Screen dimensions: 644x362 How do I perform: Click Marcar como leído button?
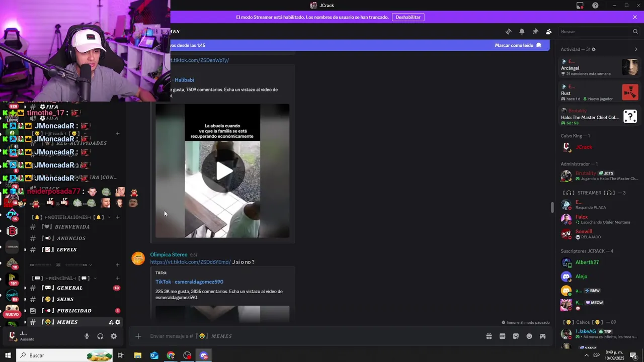(518, 45)
